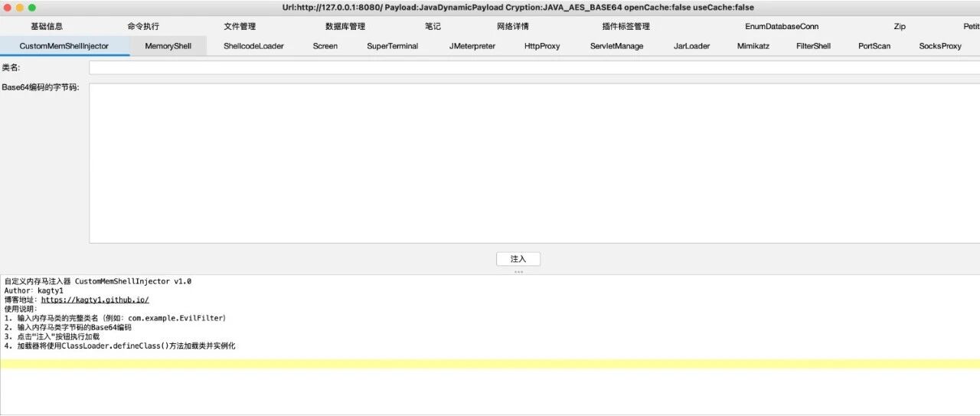Click instruction line 3 about 点击注入按钮
980x416 pixels.
(x=51, y=336)
